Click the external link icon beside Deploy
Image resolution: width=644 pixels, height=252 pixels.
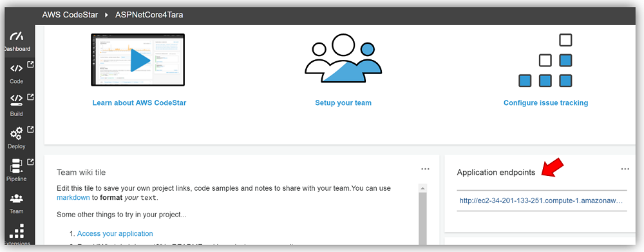[30, 129]
